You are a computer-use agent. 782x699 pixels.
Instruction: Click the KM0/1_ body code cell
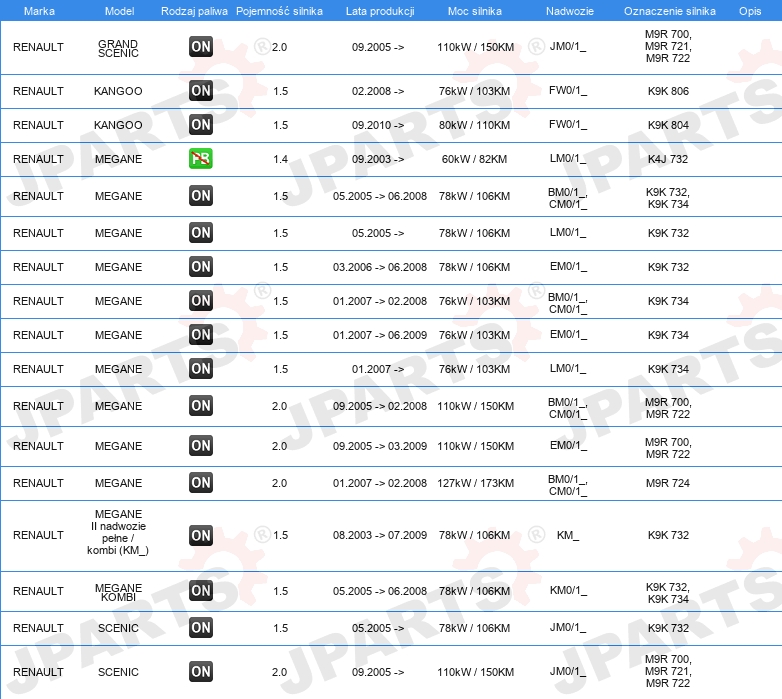568,591
